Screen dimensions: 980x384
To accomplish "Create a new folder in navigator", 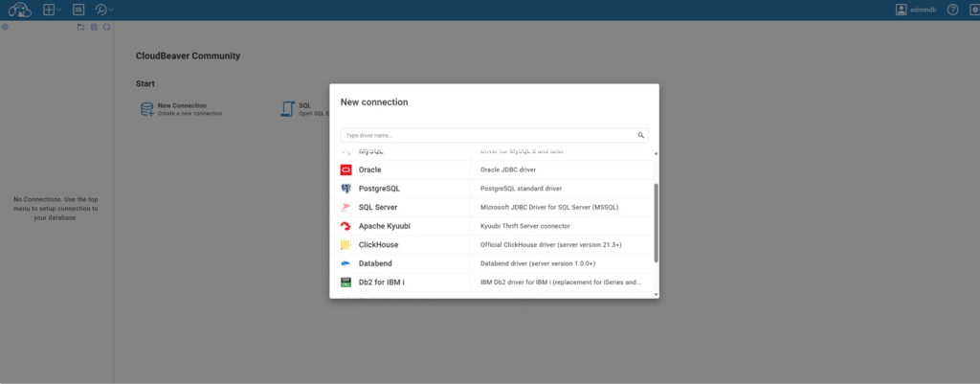I will click(x=80, y=27).
